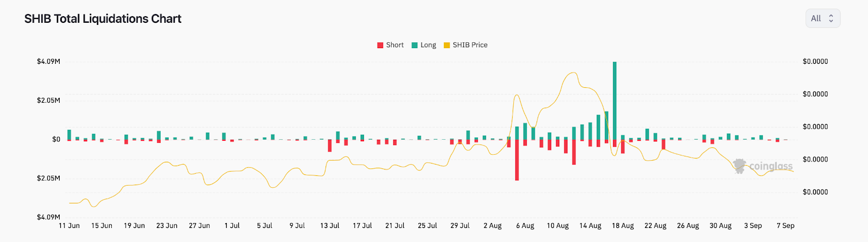Screen dimensions: 868x242
Task: Click the coinglass watermark logo icon
Action: [x=739, y=166]
